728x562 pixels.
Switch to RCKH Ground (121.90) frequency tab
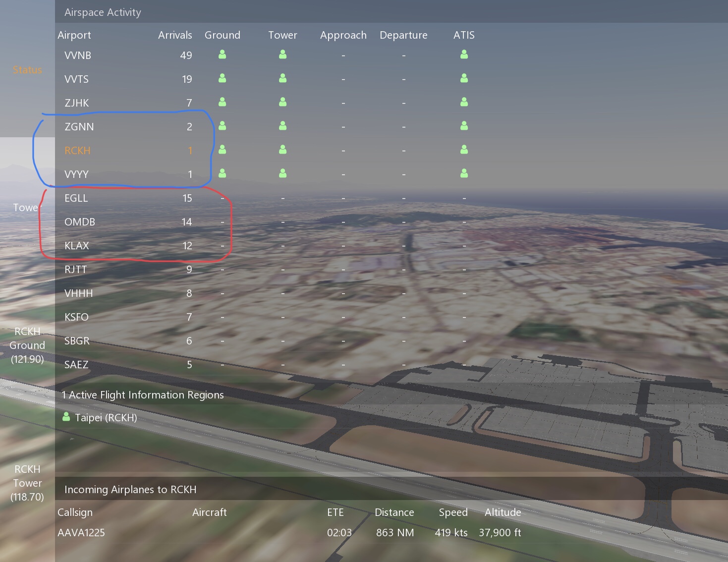27,345
